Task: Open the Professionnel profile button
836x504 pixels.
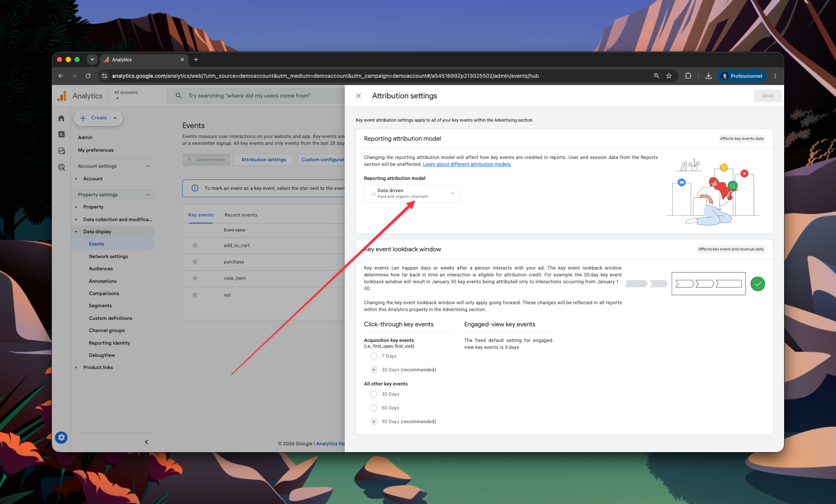Action: coord(742,76)
